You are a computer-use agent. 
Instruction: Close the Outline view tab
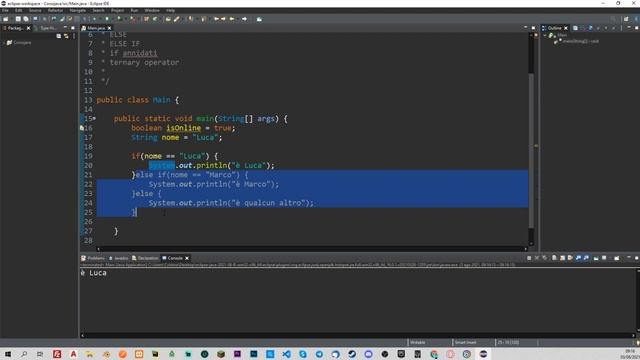pyautogui.click(x=566, y=28)
